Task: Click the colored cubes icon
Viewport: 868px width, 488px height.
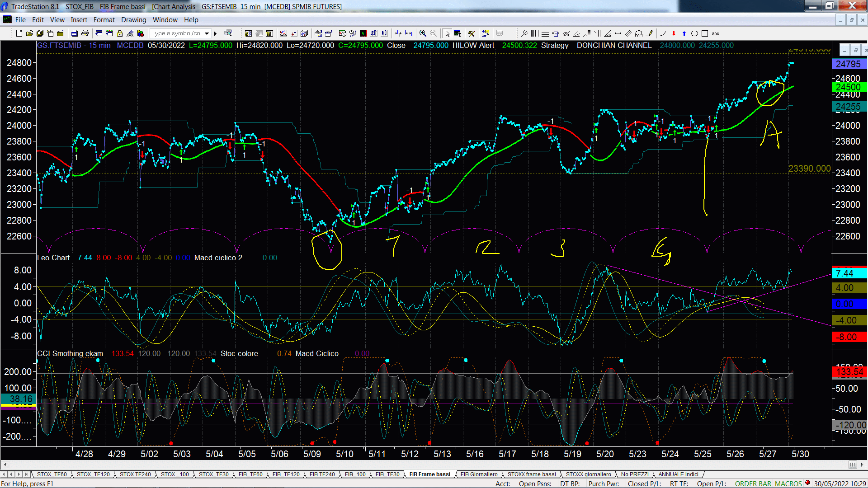Action: (x=140, y=33)
